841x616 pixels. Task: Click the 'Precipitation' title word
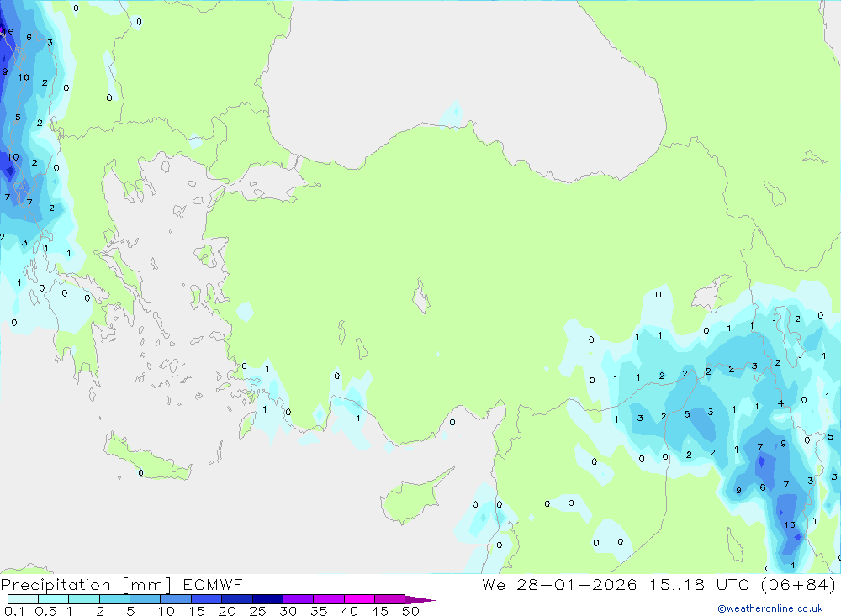click(x=56, y=585)
